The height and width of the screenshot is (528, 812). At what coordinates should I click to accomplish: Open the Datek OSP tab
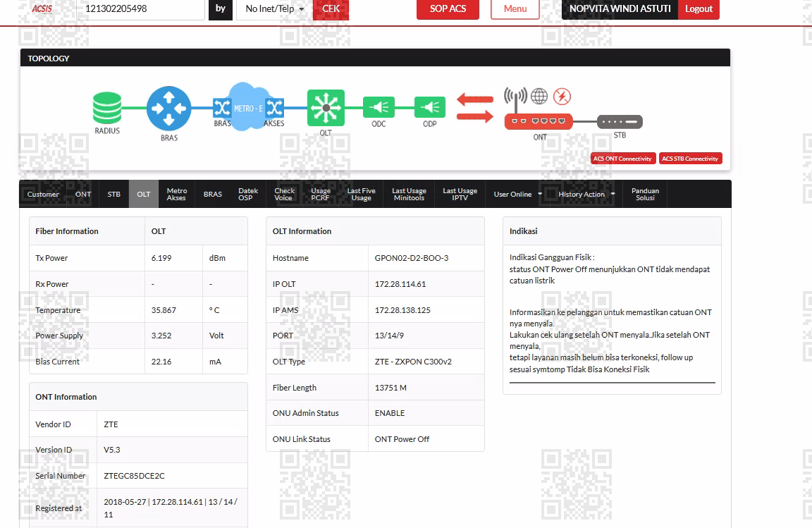(x=247, y=195)
